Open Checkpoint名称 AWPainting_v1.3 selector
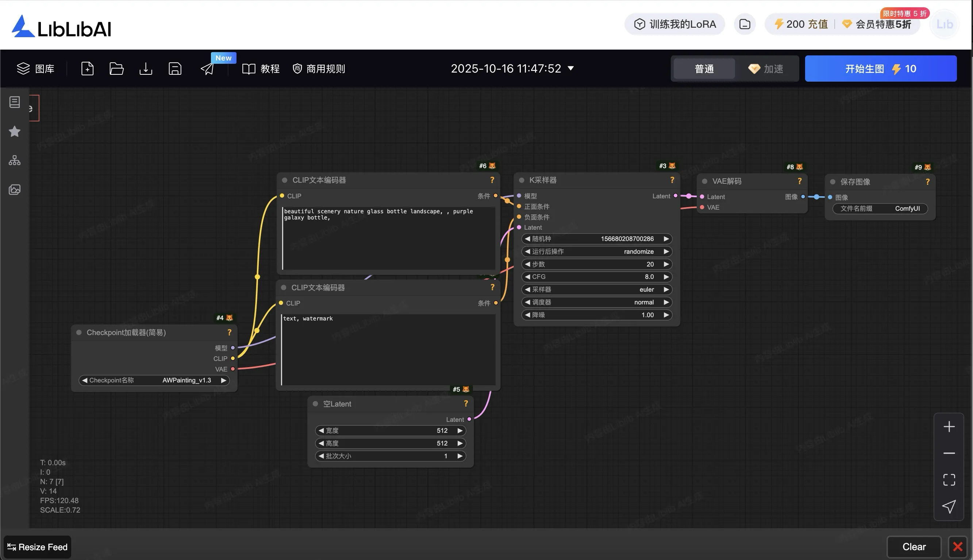 pyautogui.click(x=154, y=380)
